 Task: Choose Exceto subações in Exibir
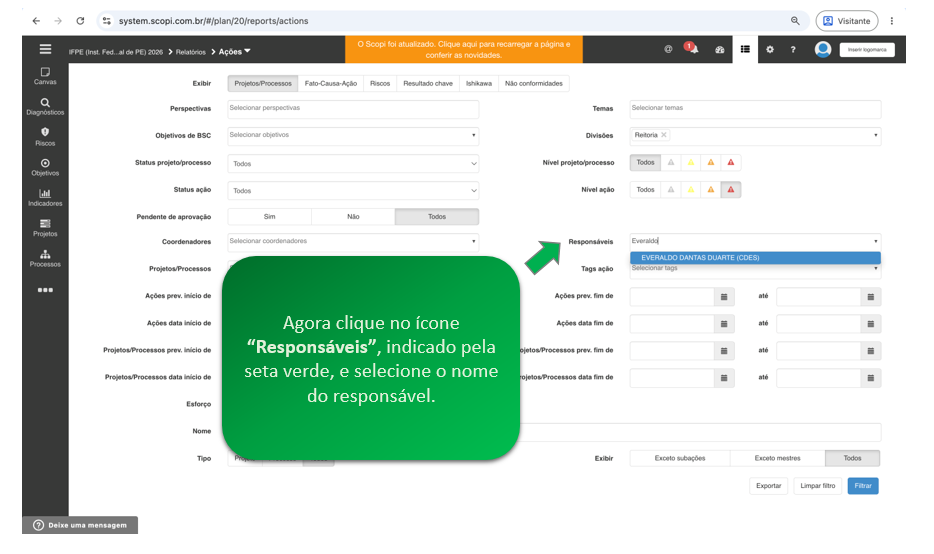[680, 458]
